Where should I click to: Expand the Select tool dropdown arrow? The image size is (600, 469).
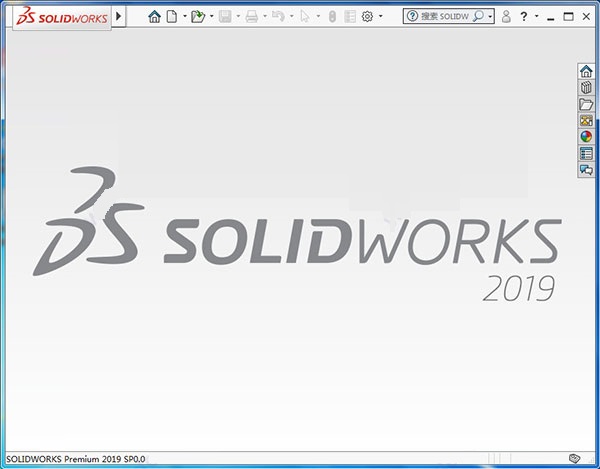point(318,16)
